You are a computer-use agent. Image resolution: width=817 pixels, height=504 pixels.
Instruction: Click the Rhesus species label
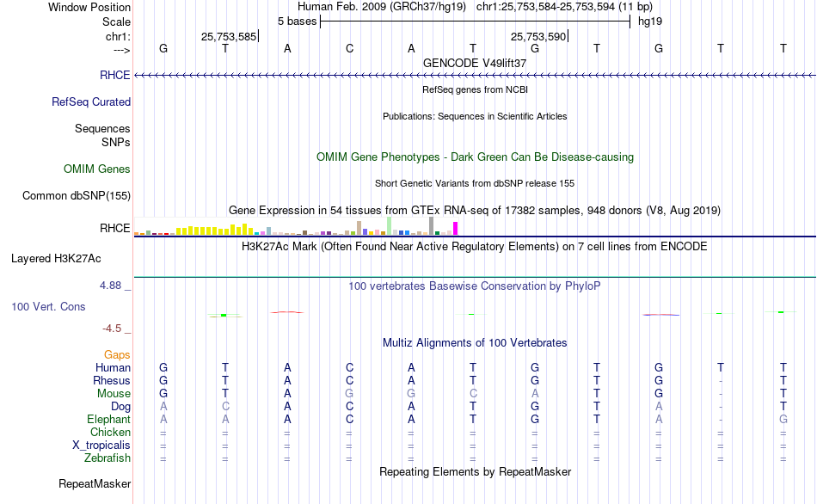[112, 380]
